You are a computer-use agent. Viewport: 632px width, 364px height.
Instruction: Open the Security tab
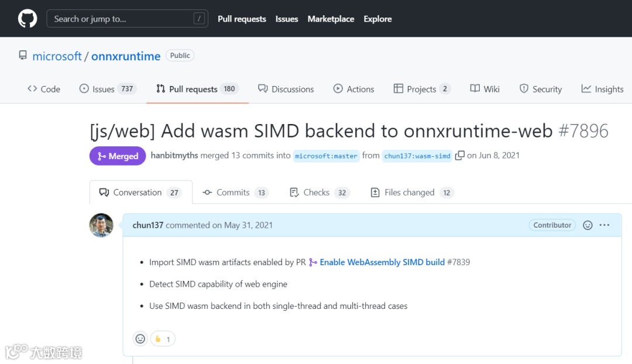(x=540, y=89)
